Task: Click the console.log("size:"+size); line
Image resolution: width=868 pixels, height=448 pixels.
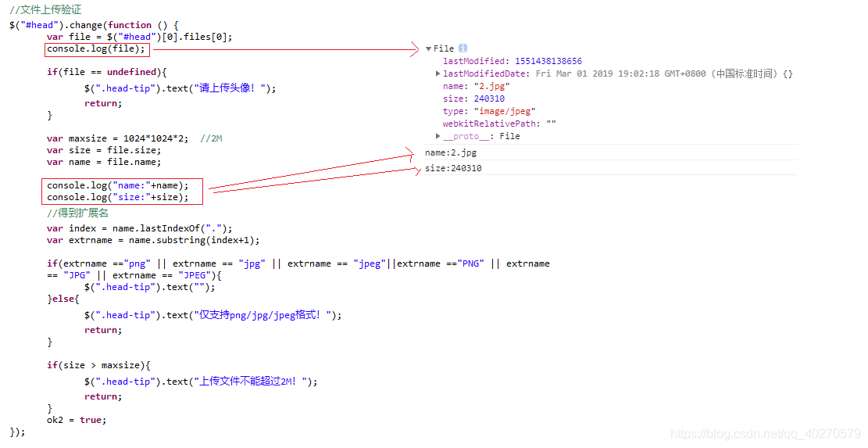Action: click(117, 197)
